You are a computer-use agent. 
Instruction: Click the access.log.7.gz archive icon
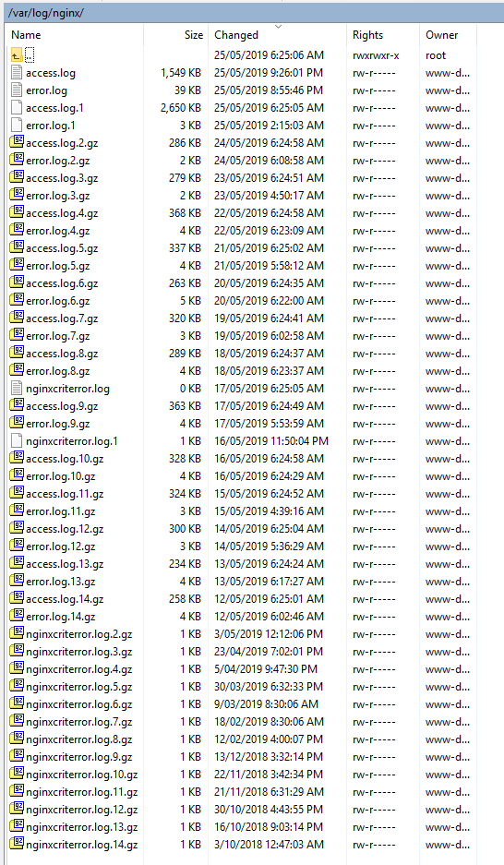point(18,318)
